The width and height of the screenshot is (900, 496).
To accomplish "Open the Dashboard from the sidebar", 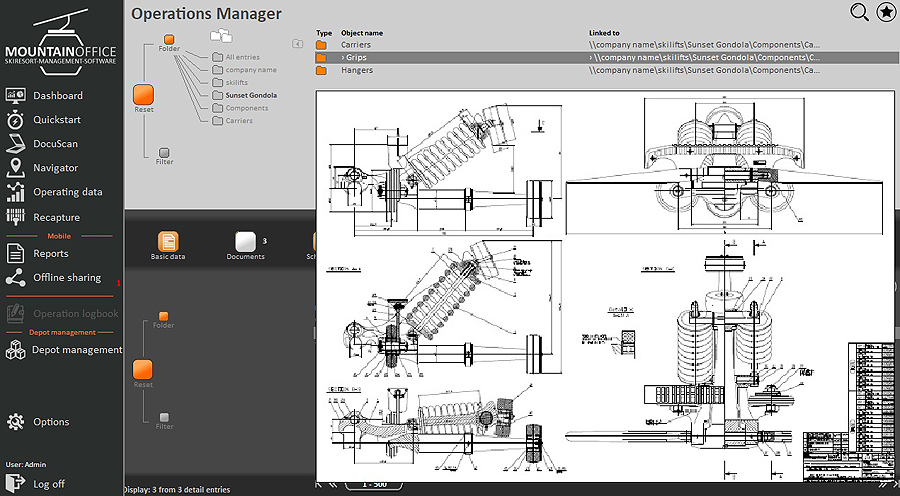I will click(57, 96).
